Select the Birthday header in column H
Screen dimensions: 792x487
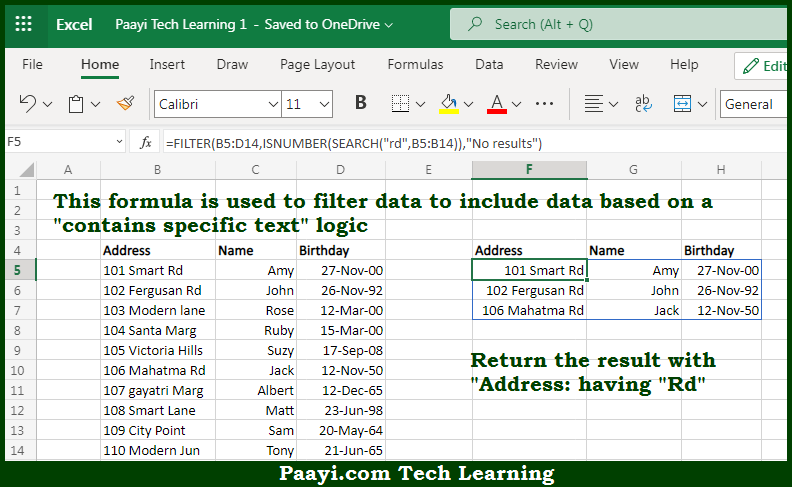click(x=721, y=251)
